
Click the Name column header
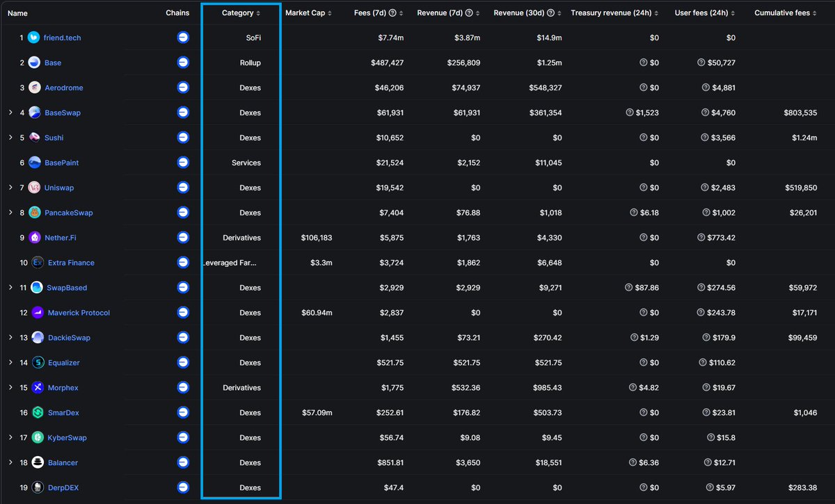17,13
